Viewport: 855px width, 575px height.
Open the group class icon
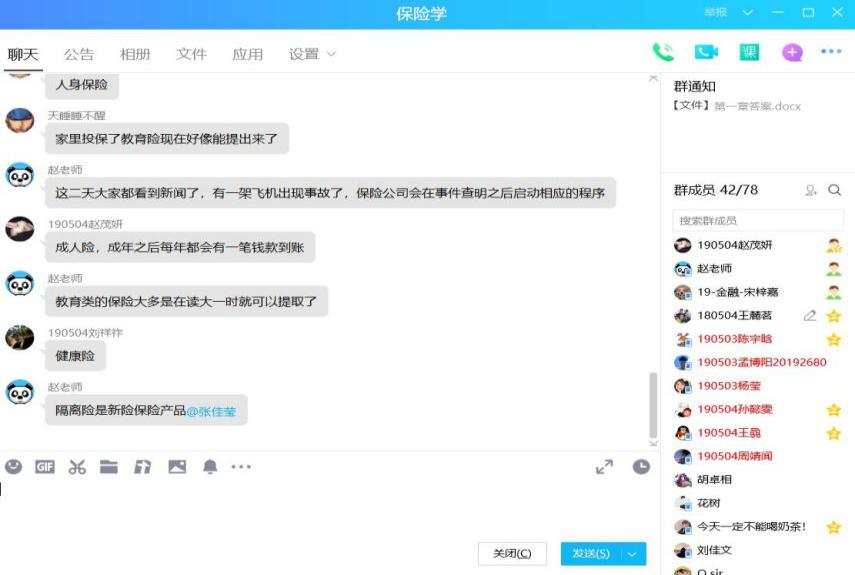point(749,53)
